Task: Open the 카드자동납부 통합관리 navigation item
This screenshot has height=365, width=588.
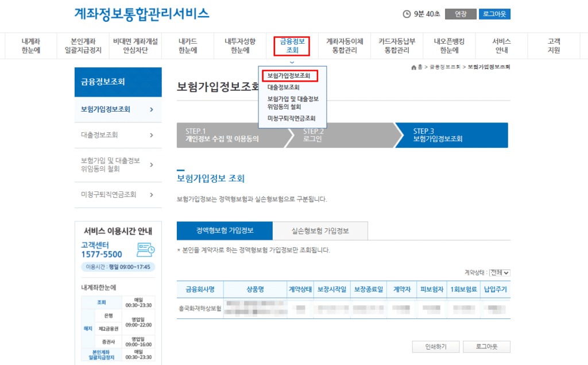Action: point(396,45)
